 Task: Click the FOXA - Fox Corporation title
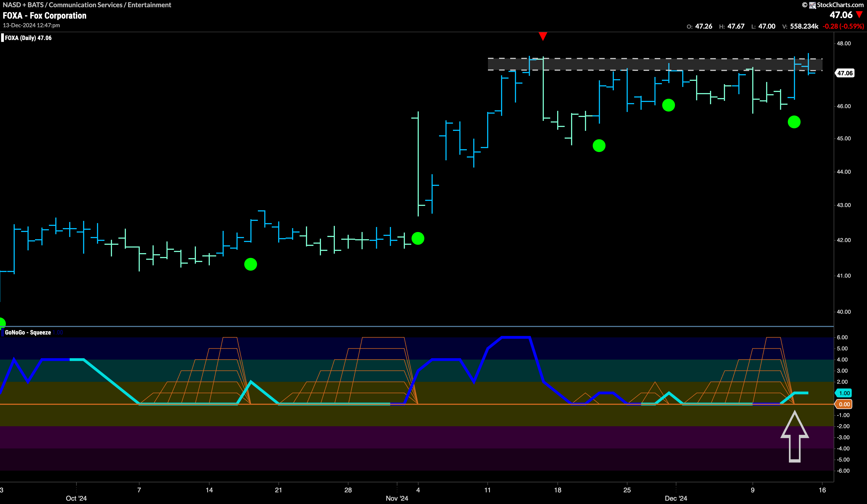point(44,16)
